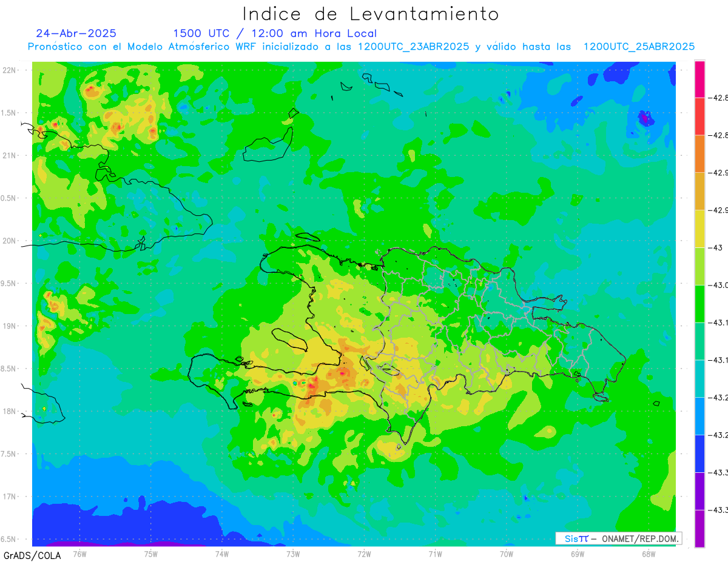This screenshot has height=562, width=728.
Task: Click the '7.5N' latitude label
Action: [x=9, y=453]
